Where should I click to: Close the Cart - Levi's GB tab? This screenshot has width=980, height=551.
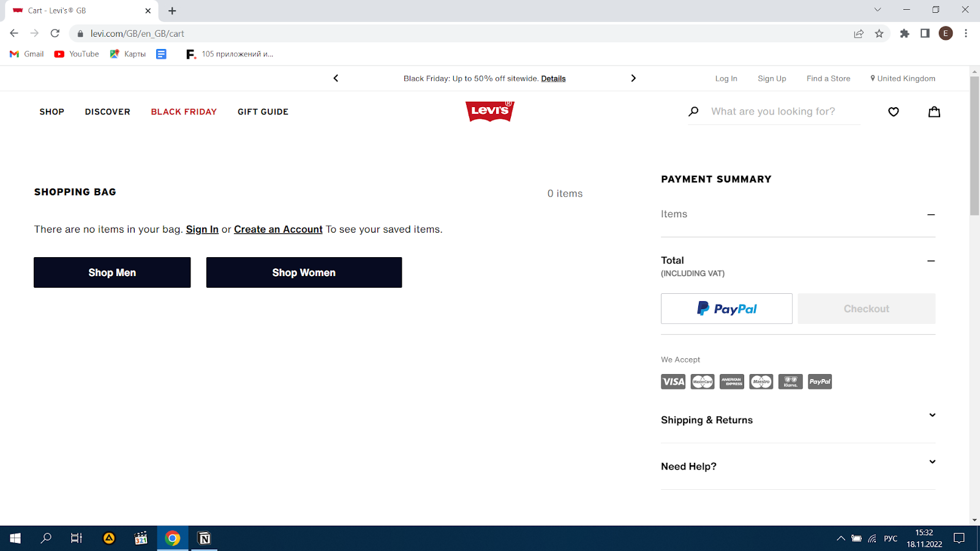148,10
